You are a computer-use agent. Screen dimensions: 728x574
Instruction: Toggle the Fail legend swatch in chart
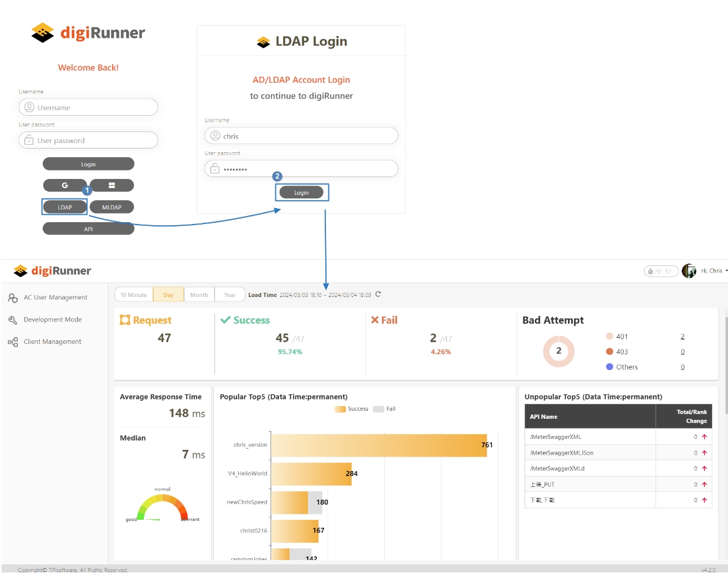pos(378,409)
